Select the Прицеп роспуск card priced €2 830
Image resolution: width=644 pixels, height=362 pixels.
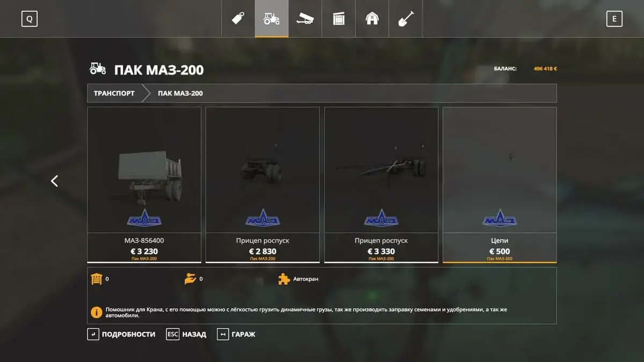[x=262, y=185]
